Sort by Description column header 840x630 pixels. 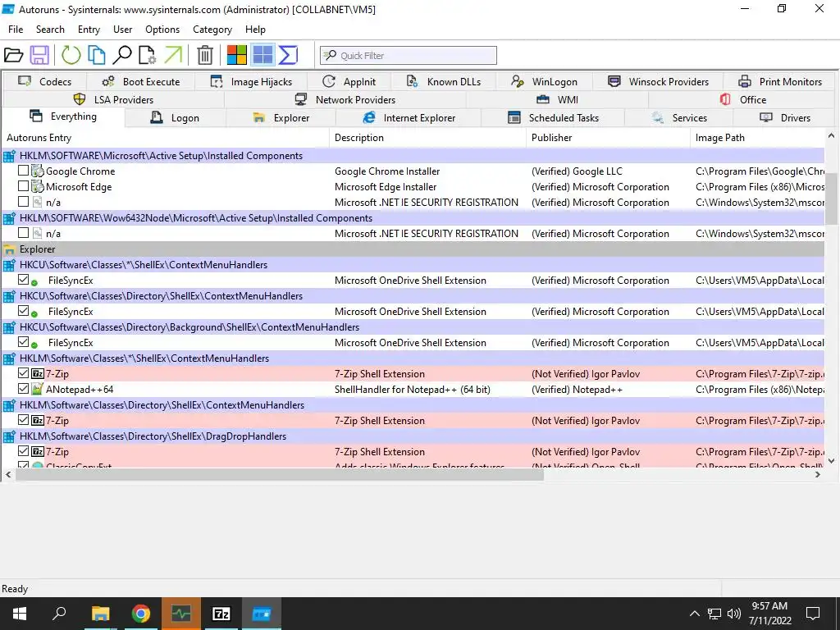[428, 138]
